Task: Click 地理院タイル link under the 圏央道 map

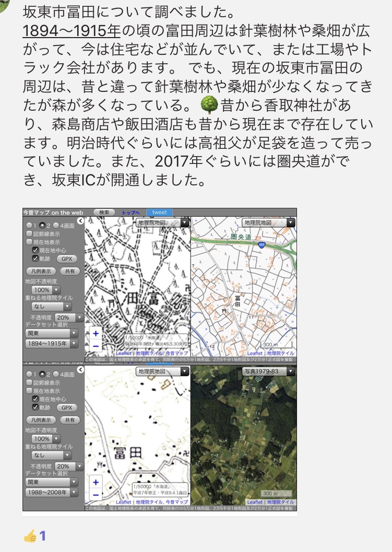Action: [x=280, y=353]
